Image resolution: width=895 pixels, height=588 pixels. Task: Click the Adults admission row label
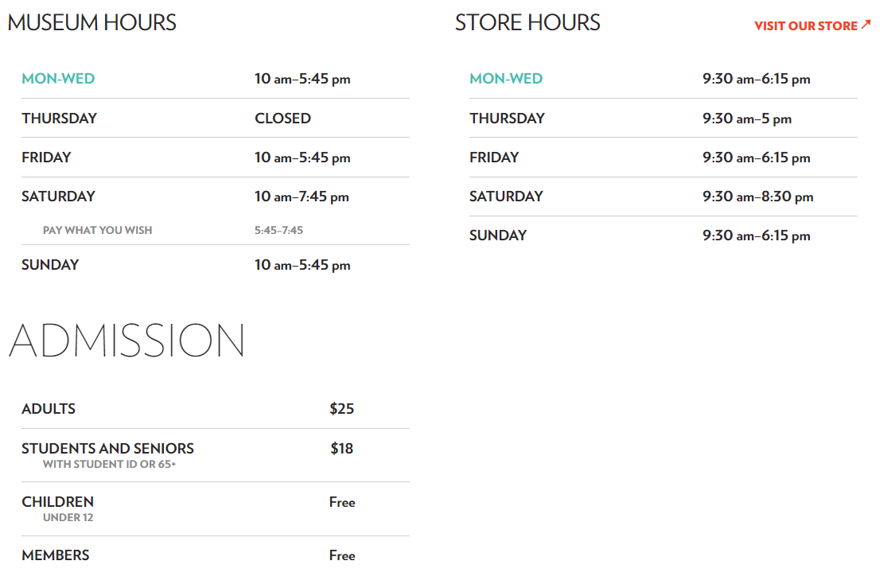click(49, 409)
